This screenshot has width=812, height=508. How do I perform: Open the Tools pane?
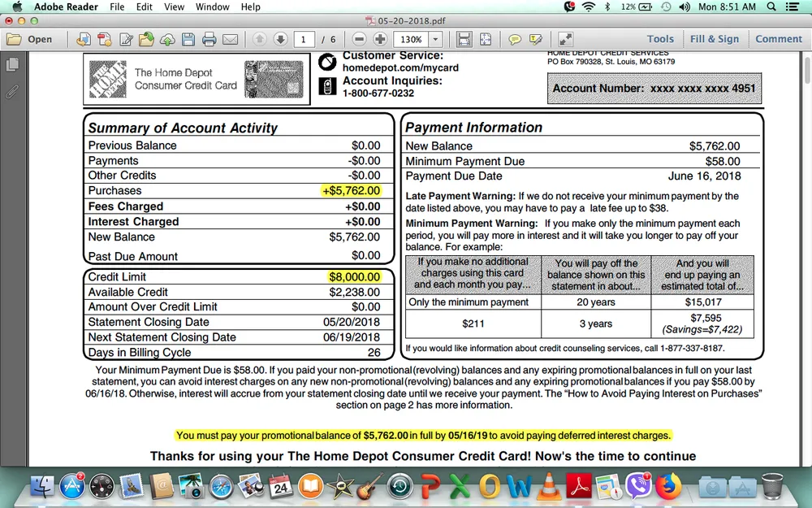point(660,39)
